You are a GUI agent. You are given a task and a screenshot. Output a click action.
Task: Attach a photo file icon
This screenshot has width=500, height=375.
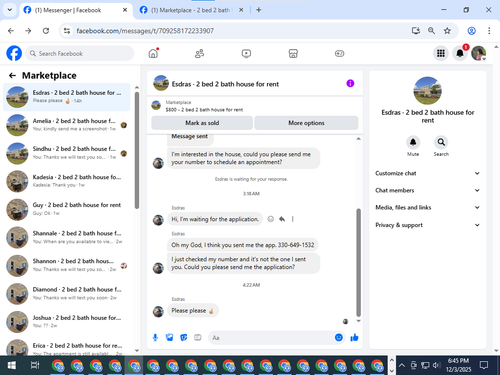pyautogui.click(x=169, y=338)
